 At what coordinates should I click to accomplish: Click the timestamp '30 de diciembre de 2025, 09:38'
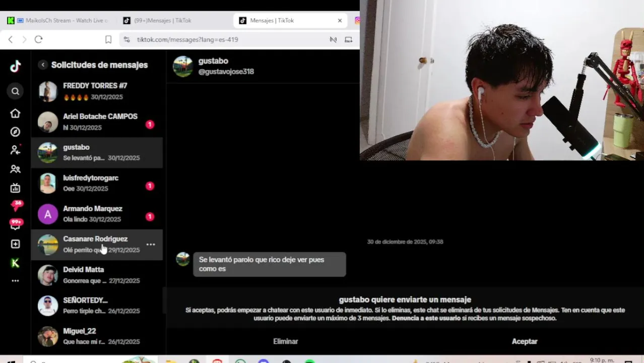pos(405,242)
